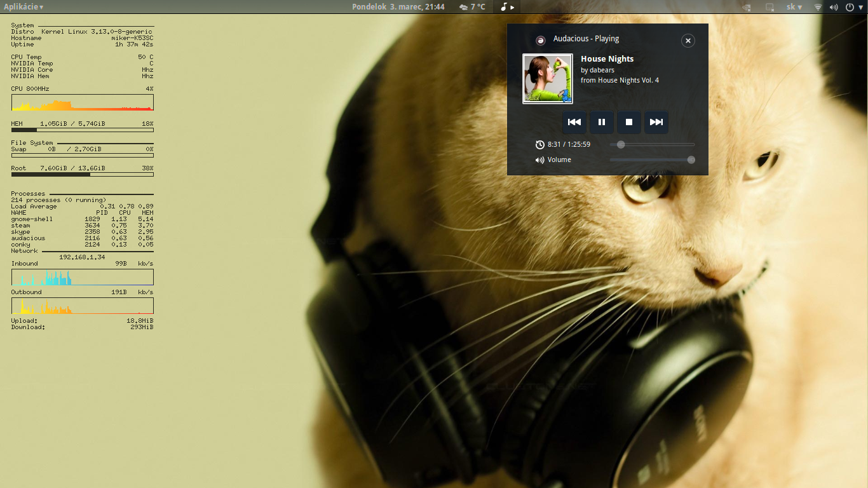Click the skype process row in Conky

coord(82,232)
